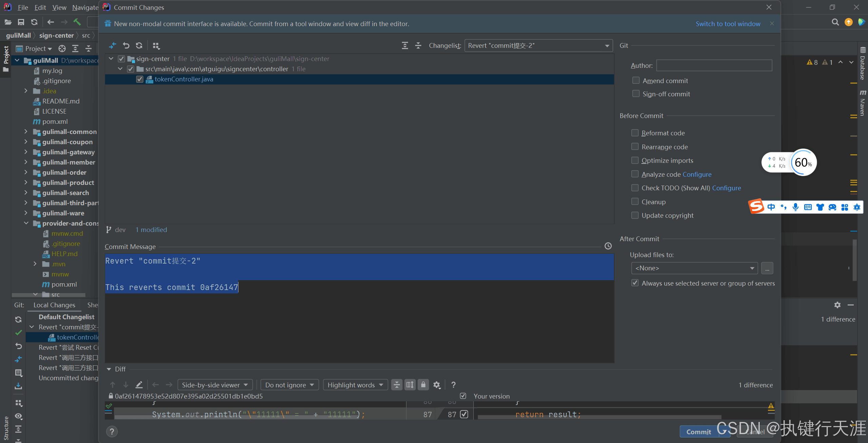Click Save All icon in main toolbar

click(21, 22)
